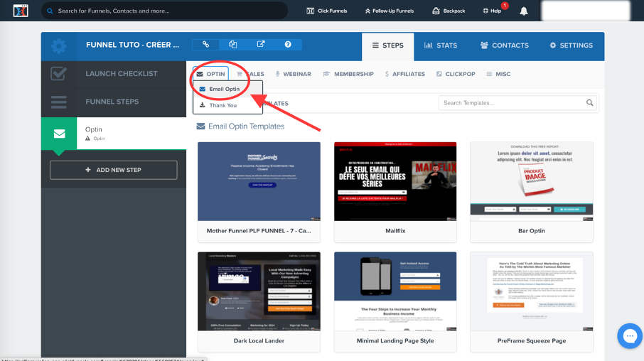Switch to the CONTACTS tab
The width and height of the screenshot is (644, 361).
tap(505, 45)
